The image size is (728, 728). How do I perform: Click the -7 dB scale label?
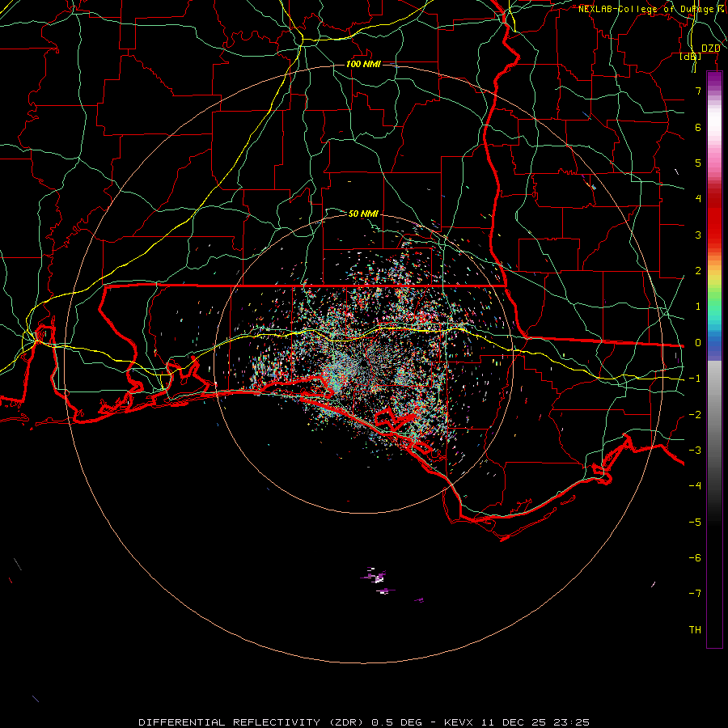pyautogui.click(x=695, y=594)
